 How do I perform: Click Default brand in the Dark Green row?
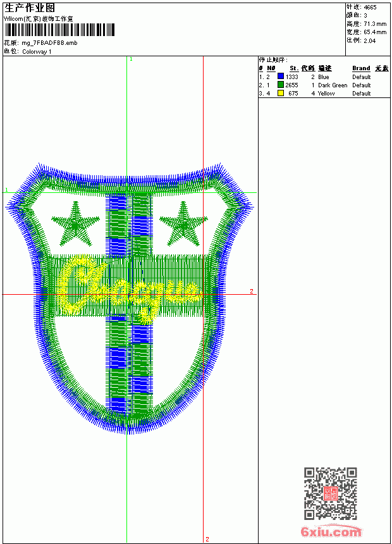pyautogui.click(x=362, y=85)
